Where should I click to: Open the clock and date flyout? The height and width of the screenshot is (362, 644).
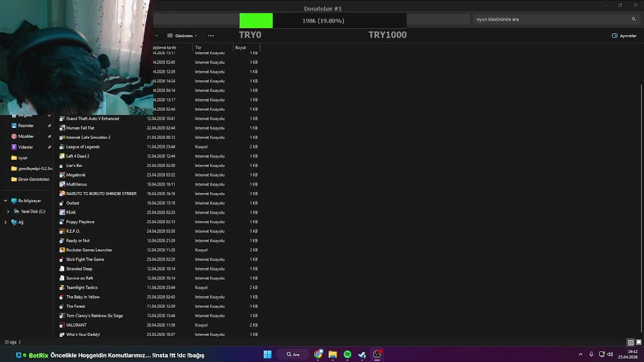(628, 354)
